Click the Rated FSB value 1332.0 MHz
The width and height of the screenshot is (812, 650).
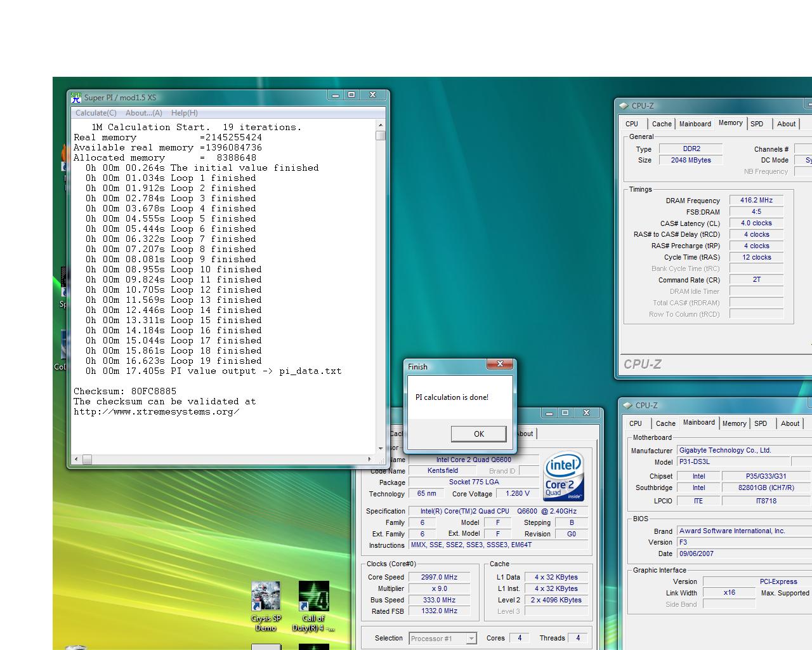click(439, 611)
